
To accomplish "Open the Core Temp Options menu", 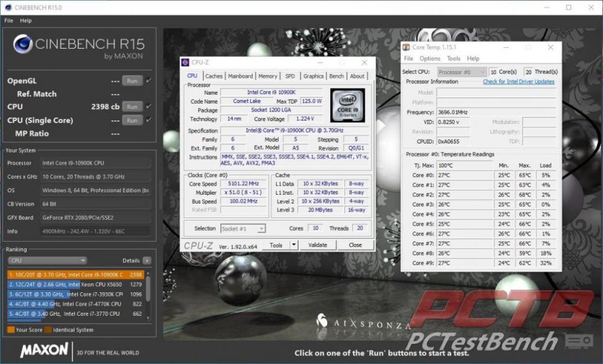I will coord(430,58).
